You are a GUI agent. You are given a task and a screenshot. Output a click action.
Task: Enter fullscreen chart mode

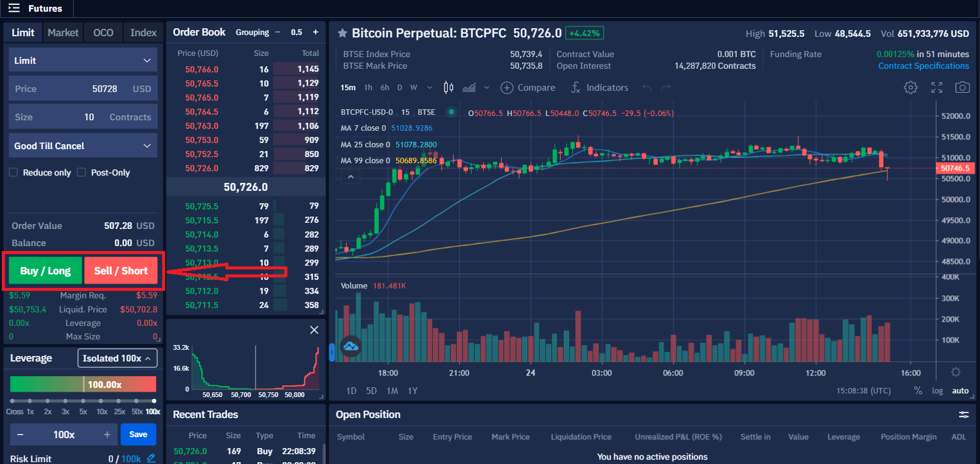coord(936,88)
